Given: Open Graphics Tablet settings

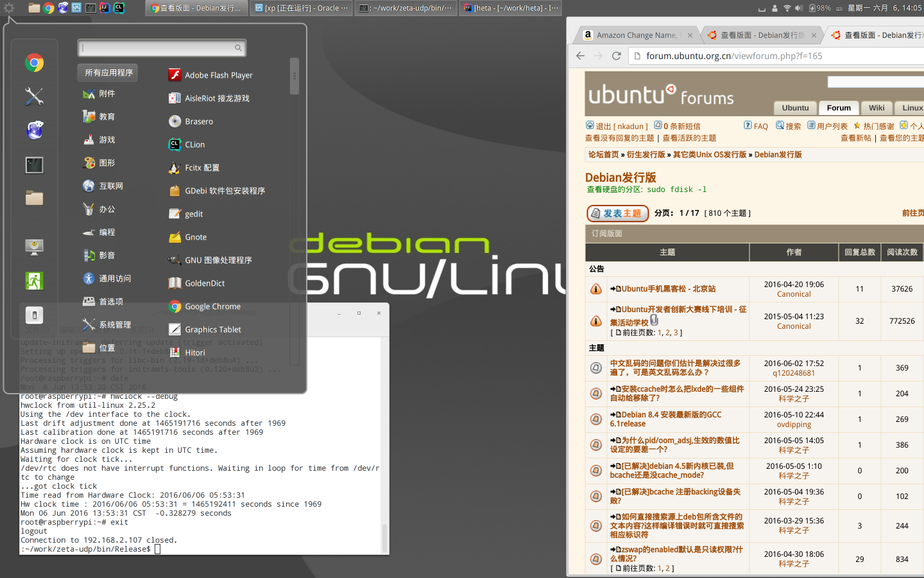Looking at the screenshot, I should (x=205, y=329).
